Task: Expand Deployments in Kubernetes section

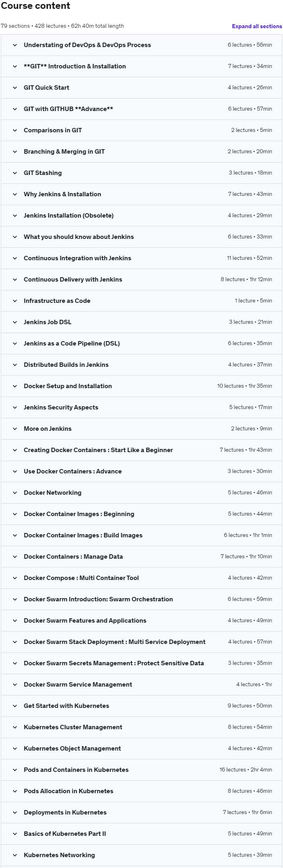Action: tap(141, 812)
